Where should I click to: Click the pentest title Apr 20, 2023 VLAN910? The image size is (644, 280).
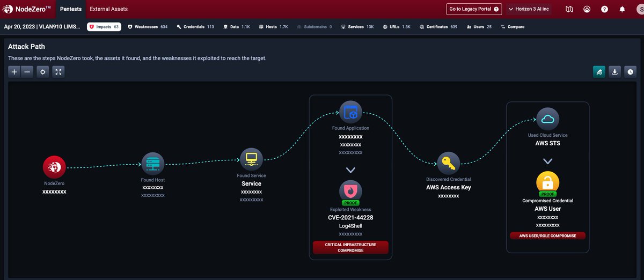(x=42, y=26)
